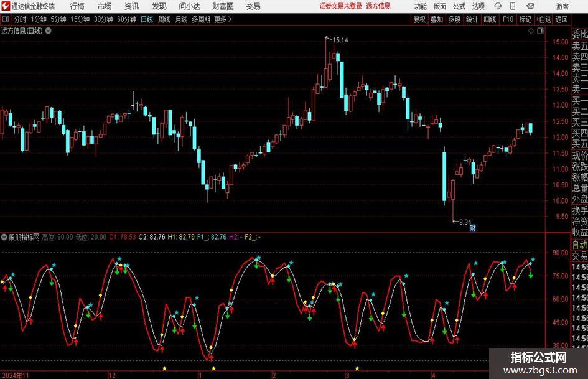Switch to 15分钟 period tab
This screenshot has width=588, height=379.
[80, 19]
